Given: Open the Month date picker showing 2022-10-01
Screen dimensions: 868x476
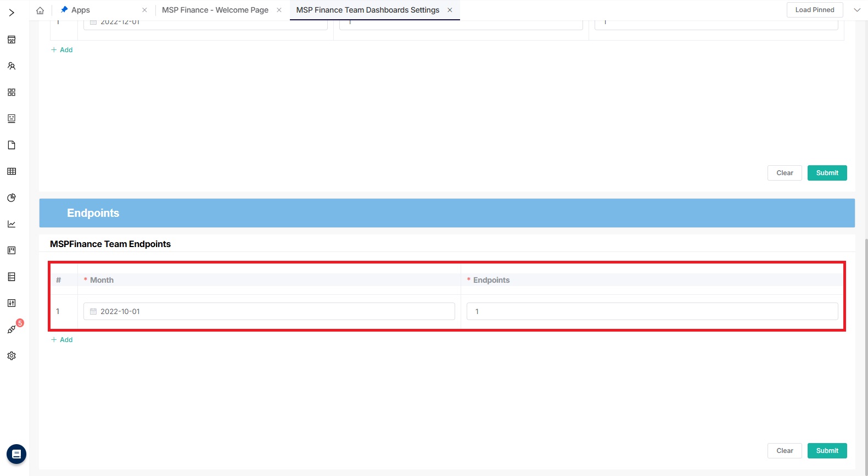Looking at the screenshot, I should (x=269, y=311).
